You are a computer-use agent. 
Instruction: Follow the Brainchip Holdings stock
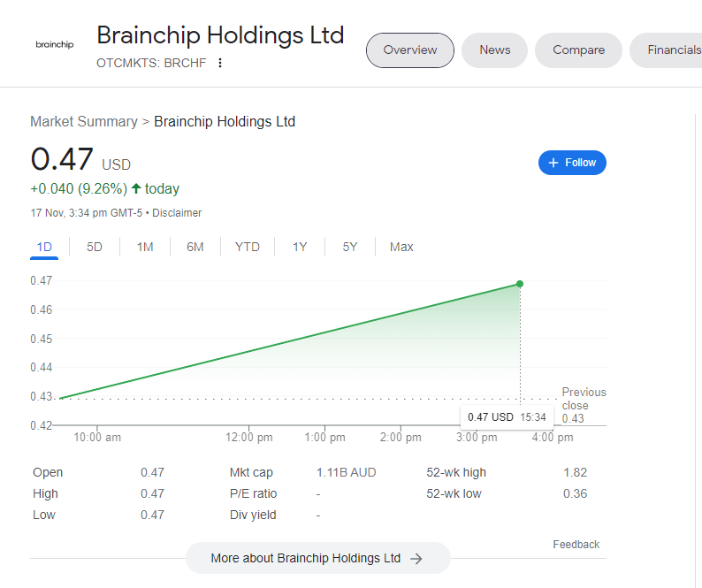point(572,163)
